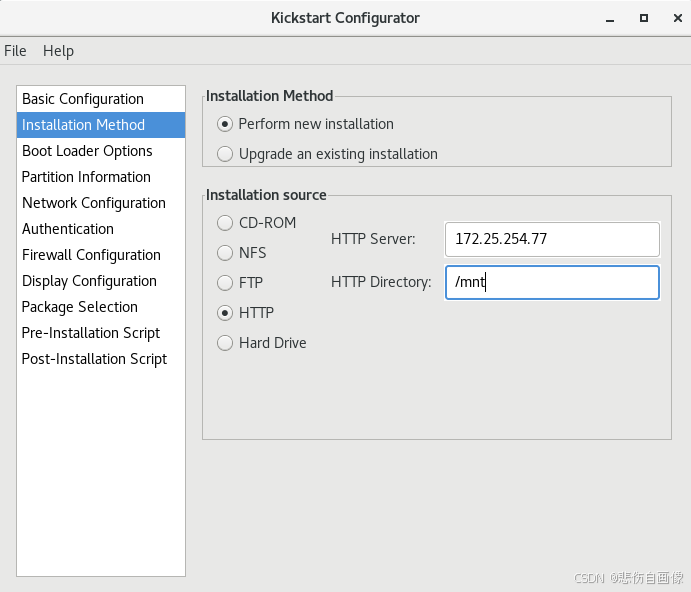
Task: Open Display Configuration section
Action: pos(101,281)
